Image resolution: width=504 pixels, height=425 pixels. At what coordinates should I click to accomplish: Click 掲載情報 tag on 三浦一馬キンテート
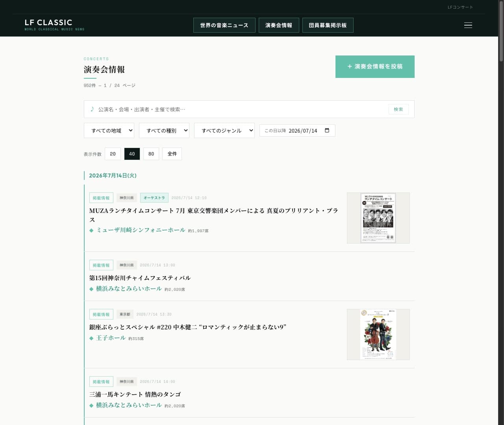pos(101,382)
